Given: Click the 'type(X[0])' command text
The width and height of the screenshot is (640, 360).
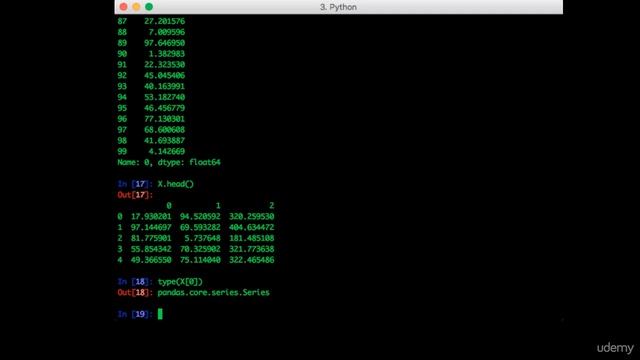Looking at the screenshot, I should [180, 282].
